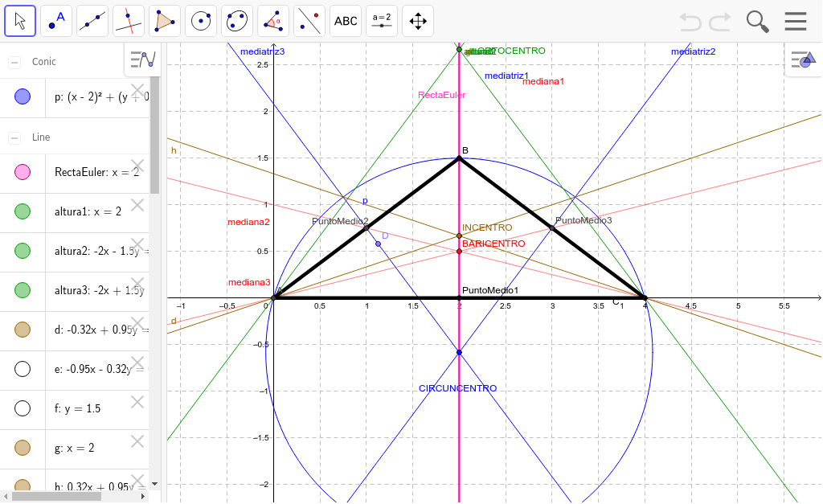
Task: Click the scroll right arrow in Algebra panel
Action: pyautogui.click(x=143, y=496)
